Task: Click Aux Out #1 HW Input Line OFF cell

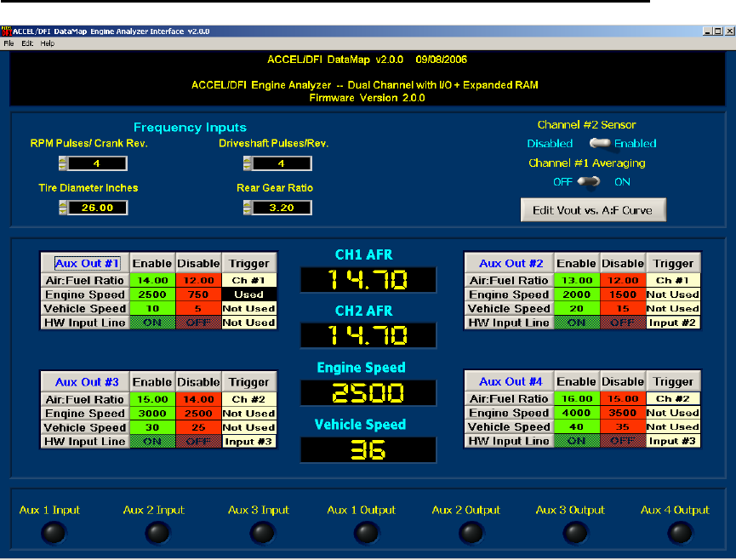Action: tap(198, 323)
